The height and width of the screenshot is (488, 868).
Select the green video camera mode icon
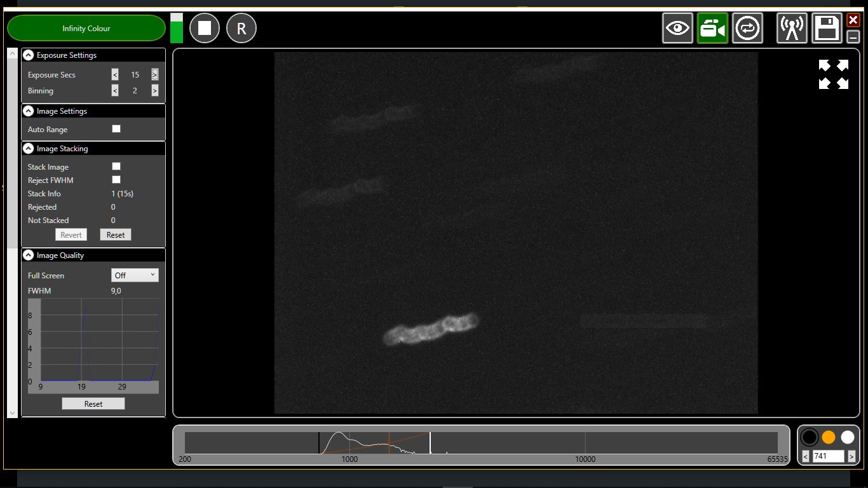click(712, 29)
